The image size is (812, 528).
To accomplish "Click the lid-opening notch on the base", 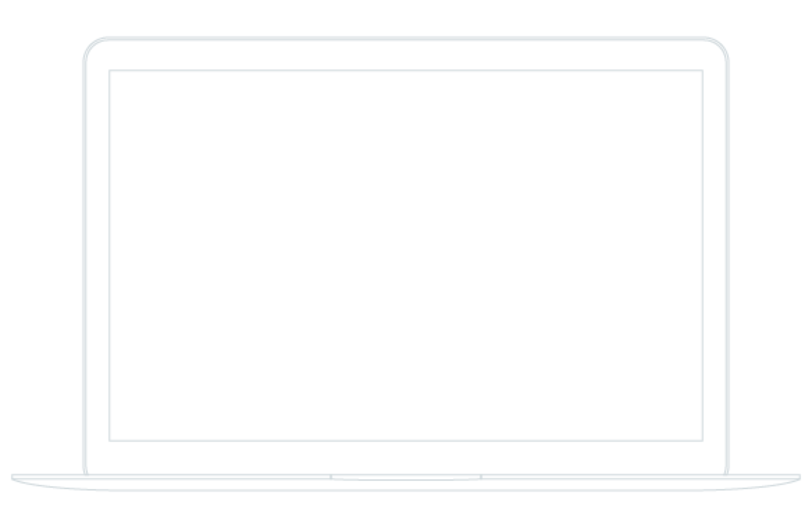I will click(406, 477).
